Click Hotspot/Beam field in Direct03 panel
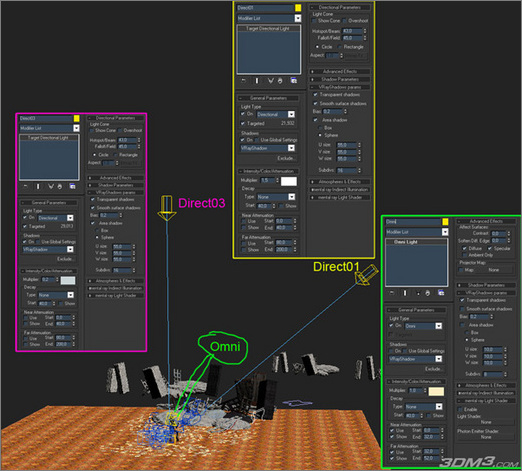This screenshot has width=522, height=471. pyautogui.click(x=127, y=140)
